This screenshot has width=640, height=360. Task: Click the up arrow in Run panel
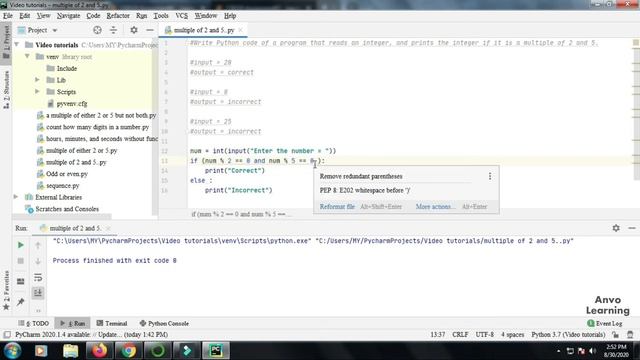pos(38,245)
